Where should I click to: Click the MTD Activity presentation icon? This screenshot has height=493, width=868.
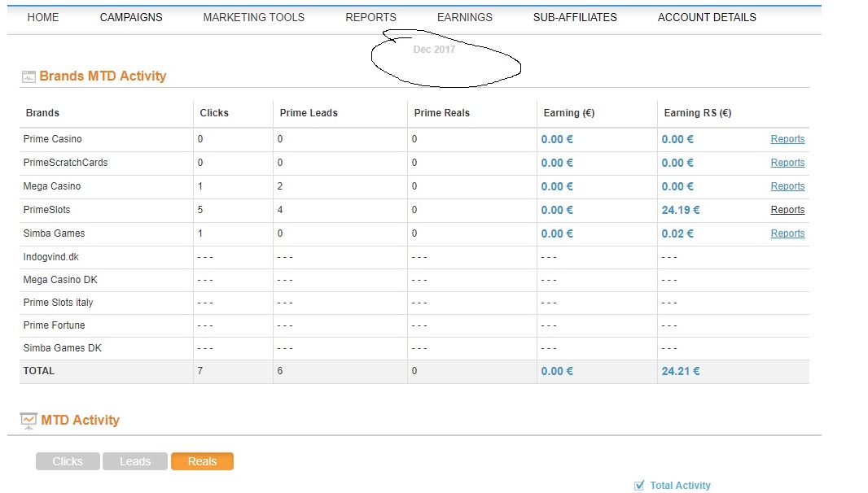[x=28, y=421]
